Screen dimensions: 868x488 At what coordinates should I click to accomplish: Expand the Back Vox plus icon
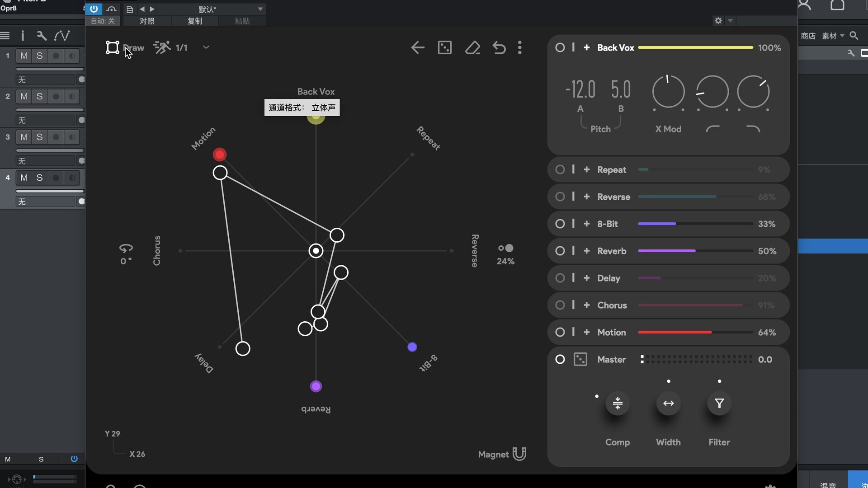[x=587, y=47]
